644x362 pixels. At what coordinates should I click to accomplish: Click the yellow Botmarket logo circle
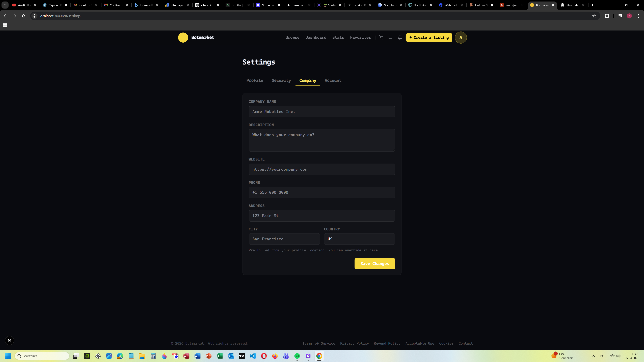click(x=183, y=38)
